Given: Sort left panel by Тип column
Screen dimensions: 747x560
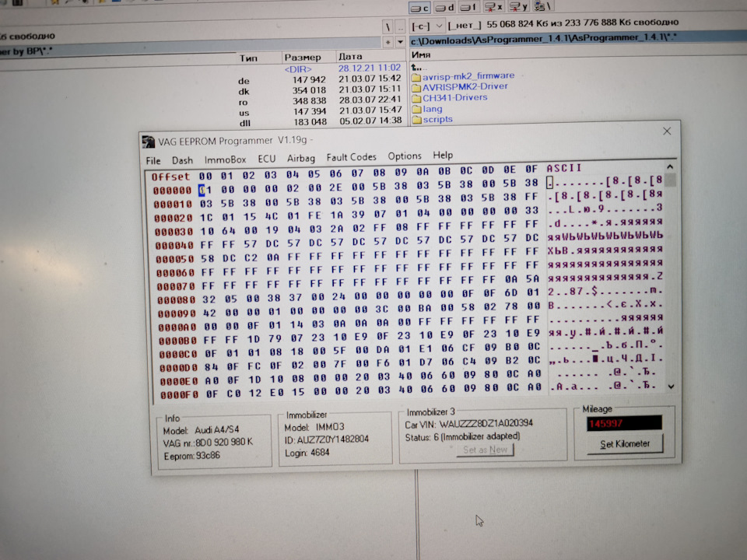Looking at the screenshot, I should click(249, 58).
